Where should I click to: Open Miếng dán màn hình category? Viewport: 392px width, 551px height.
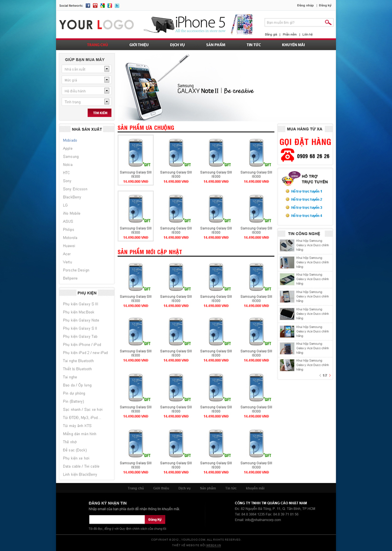pos(79,434)
